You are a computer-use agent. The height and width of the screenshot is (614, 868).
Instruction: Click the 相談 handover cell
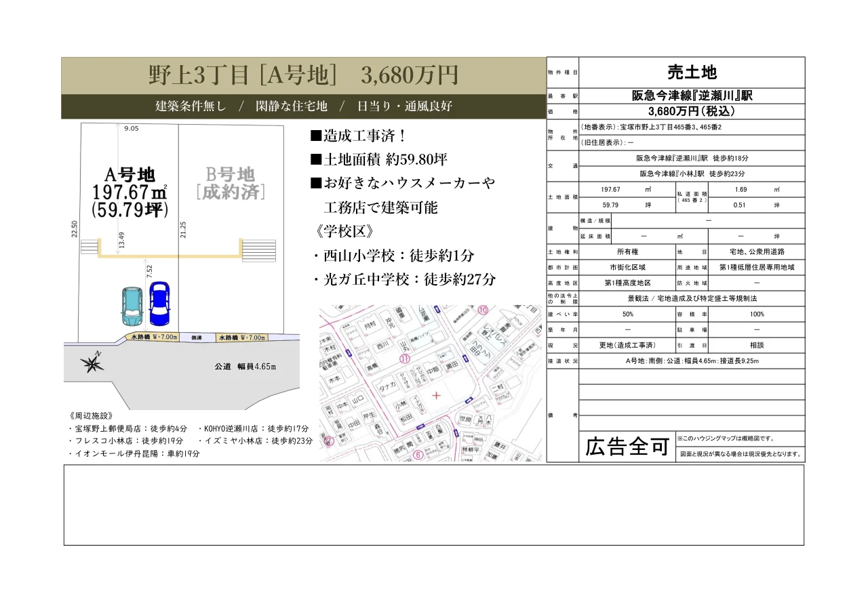pyautogui.click(x=757, y=346)
